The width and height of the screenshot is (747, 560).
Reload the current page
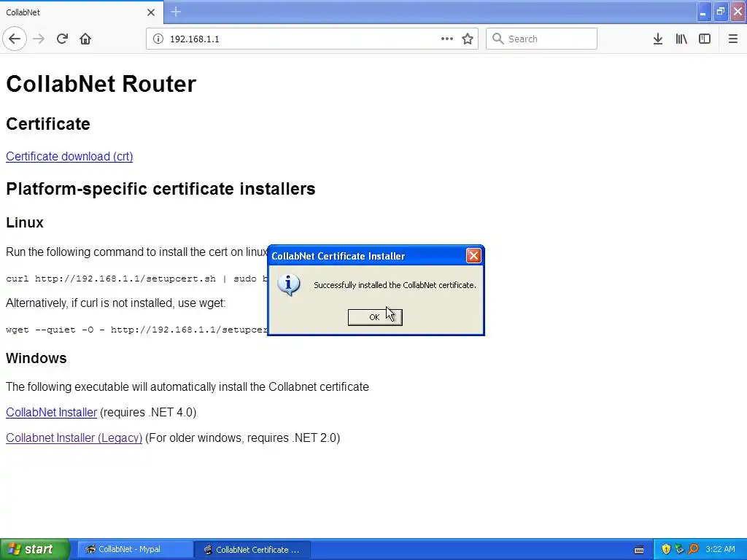pyautogui.click(x=62, y=39)
